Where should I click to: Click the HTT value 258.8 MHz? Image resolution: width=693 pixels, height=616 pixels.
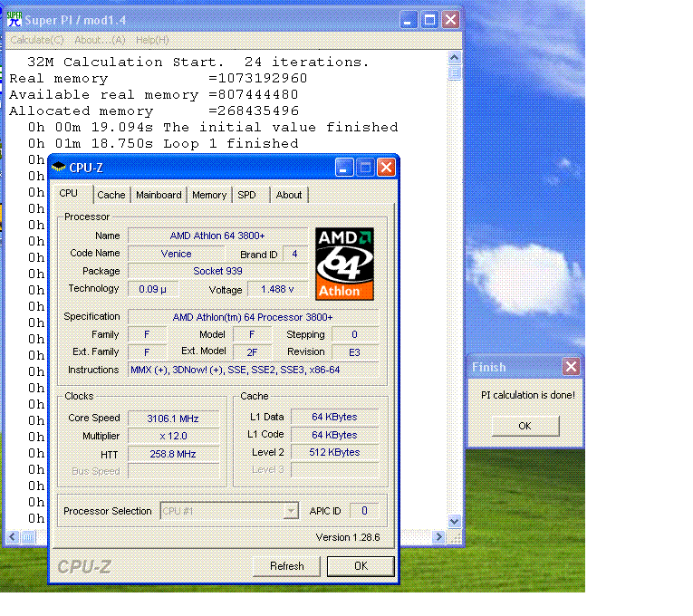pos(173,454)
